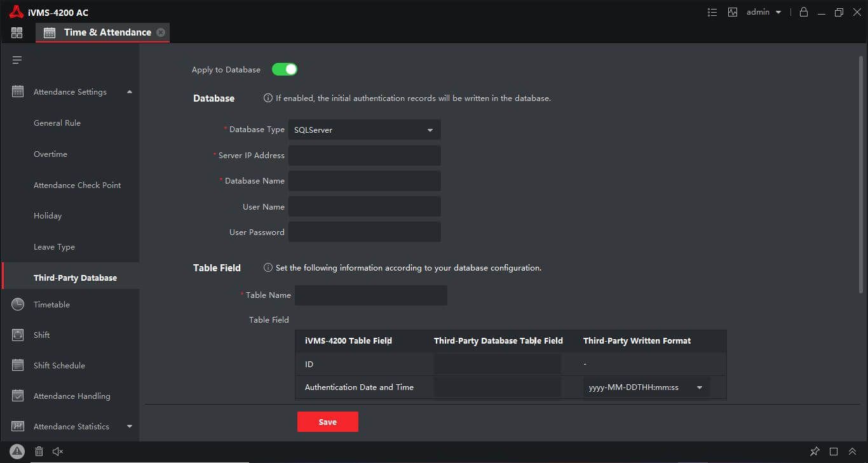Click the iVMS-4200 logo icon

tap(17, 11)
